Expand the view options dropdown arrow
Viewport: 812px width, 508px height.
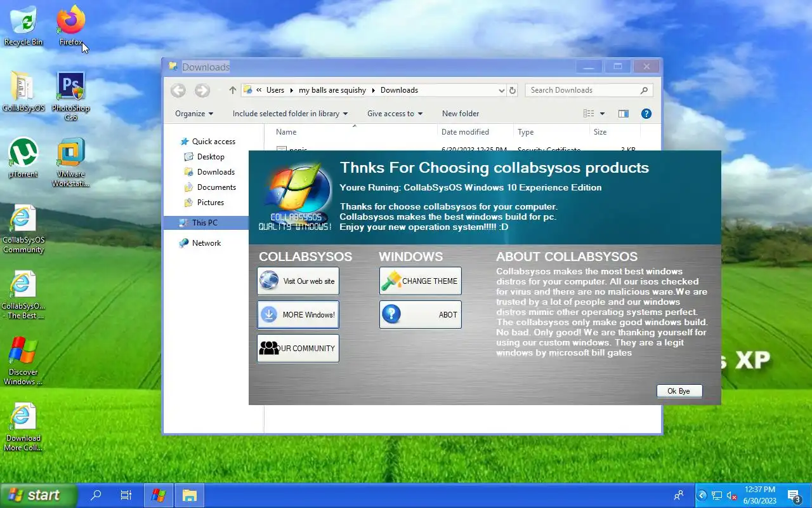602,114
